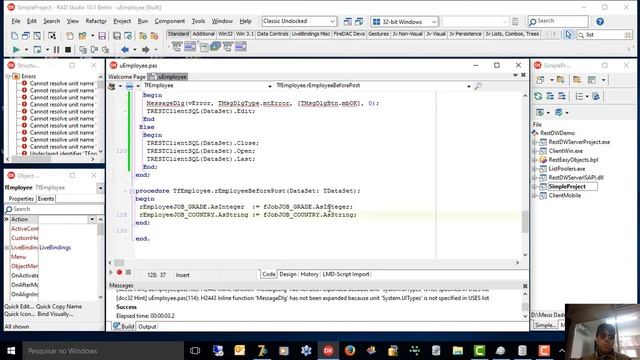Image resolution: width=640 pixels, height=360 pixels.
Task: Expand the LiveBindings property
Action: [7, 248]
